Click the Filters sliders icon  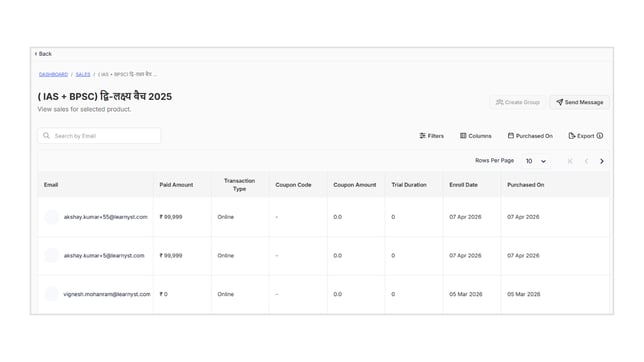click(422, 136)
